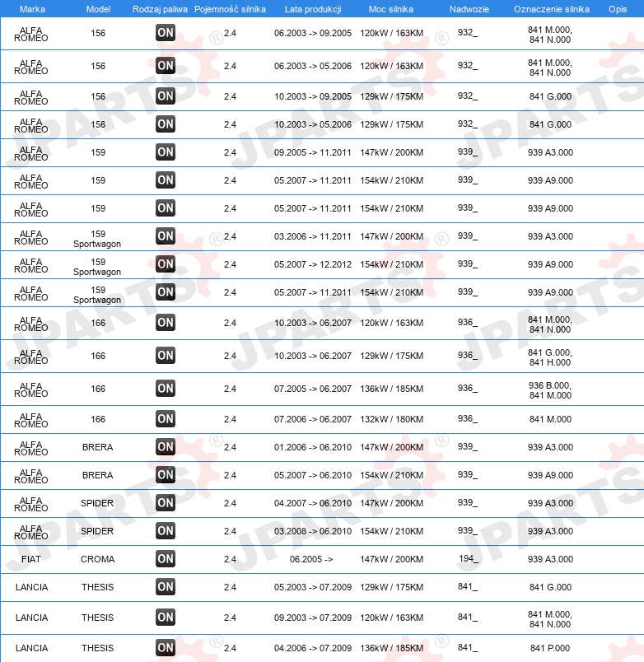Select date cell 10.2003 -> 09.2005
The height and width of the screenshot is (662, 644).
coord(312,96)
